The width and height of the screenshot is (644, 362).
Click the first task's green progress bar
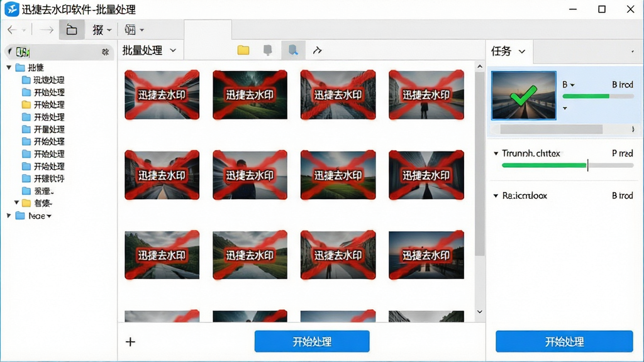tap(597, 96)
